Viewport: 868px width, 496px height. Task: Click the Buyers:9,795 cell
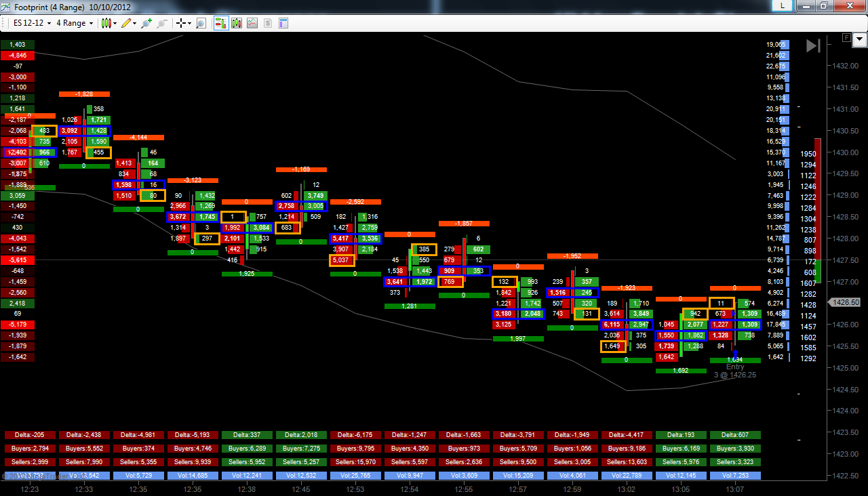[355, 449]
